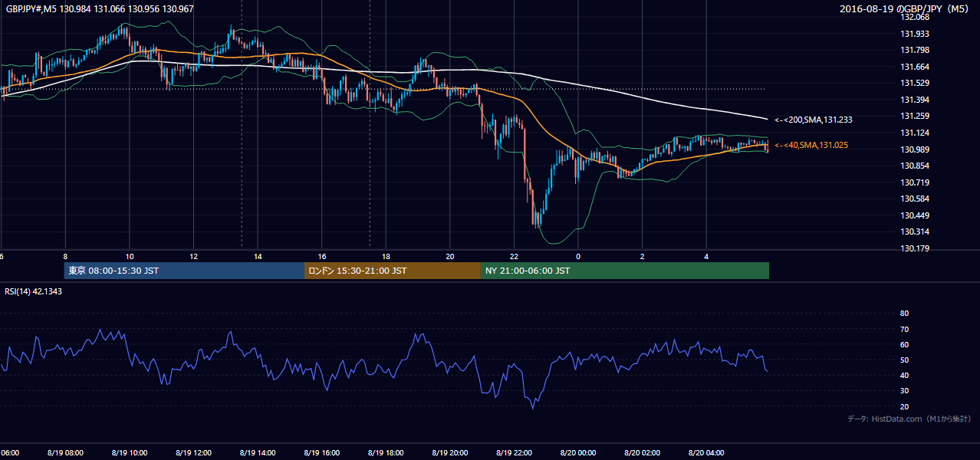Click the 8/19 22:00 date label
The height and width of the screenshot is (460, 980).
tap(514, 452)
